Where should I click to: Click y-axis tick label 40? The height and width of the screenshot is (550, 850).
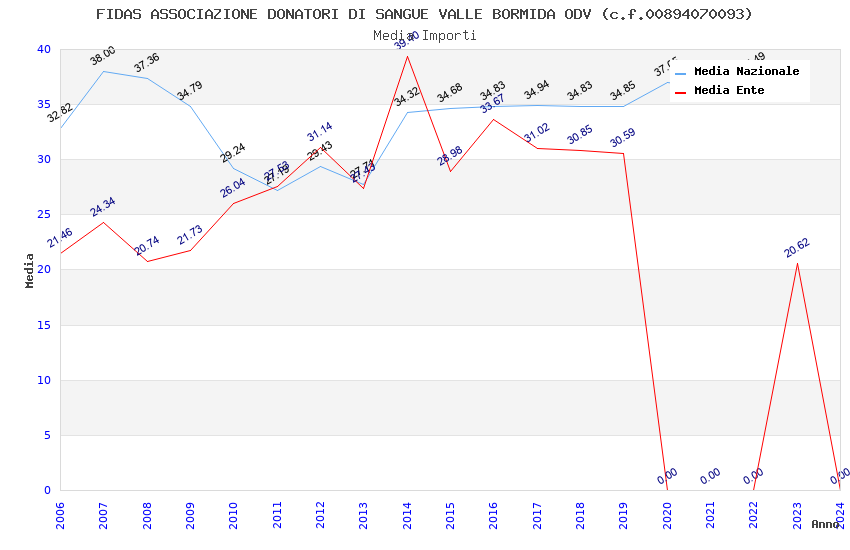pos(44,49)
